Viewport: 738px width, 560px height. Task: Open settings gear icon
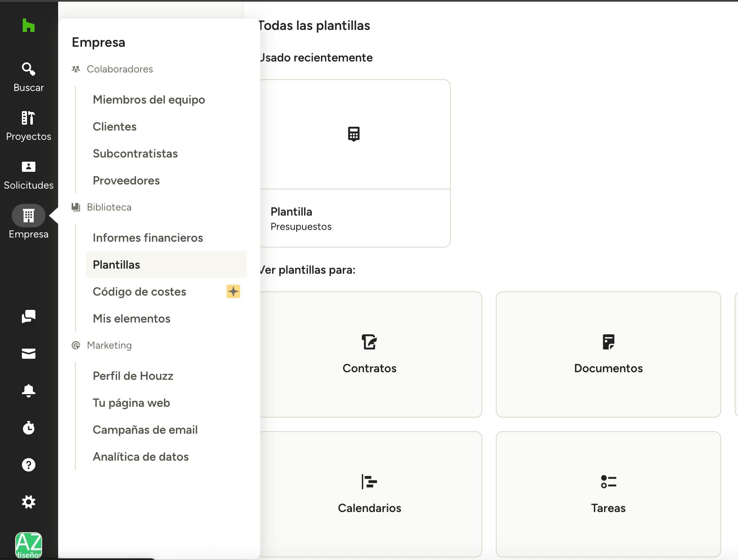click(x=28, y=502)
